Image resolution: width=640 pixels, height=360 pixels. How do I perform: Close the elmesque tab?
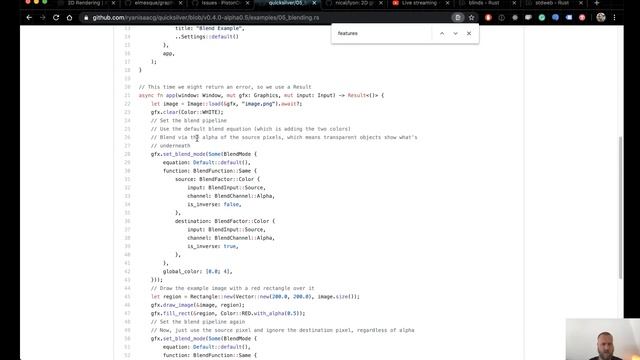coord(180,3)
